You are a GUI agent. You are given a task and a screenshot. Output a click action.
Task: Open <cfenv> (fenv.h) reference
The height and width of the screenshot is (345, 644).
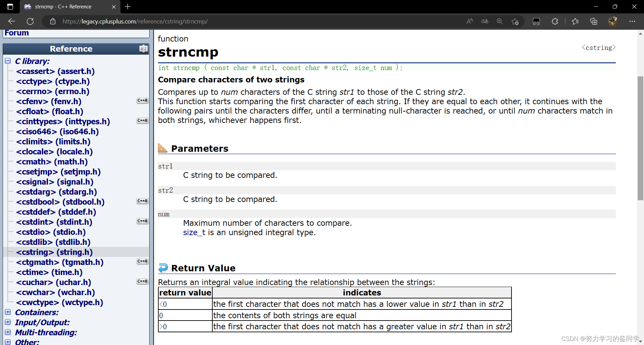[49, 101]
